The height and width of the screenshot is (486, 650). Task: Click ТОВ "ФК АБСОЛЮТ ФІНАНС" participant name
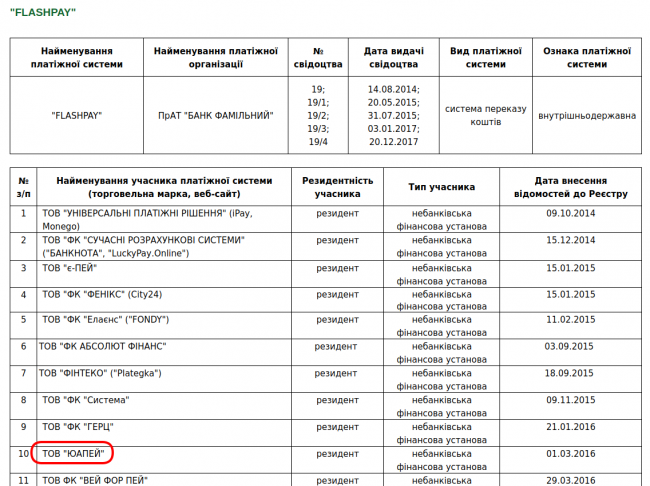[102, 346]
